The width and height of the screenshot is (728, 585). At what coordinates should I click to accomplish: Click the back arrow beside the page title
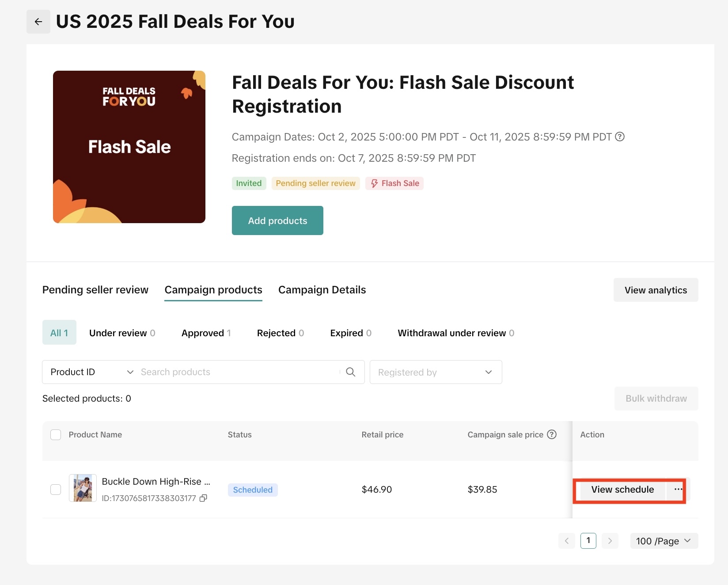(x=38, y=22)
